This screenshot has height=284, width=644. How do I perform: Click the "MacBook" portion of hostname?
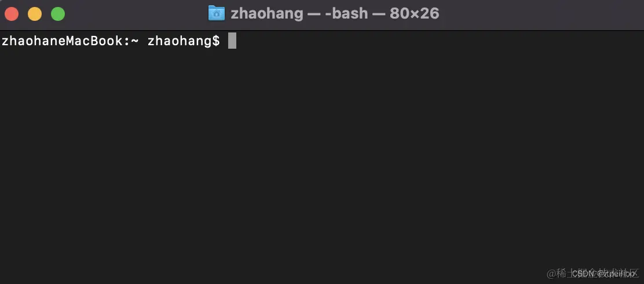click(94, 41)
